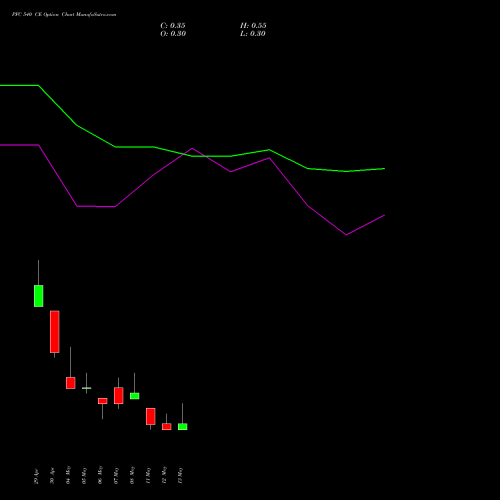Click the '30 Apr' date axis label

pyautogui.click(x=52, y=476)
